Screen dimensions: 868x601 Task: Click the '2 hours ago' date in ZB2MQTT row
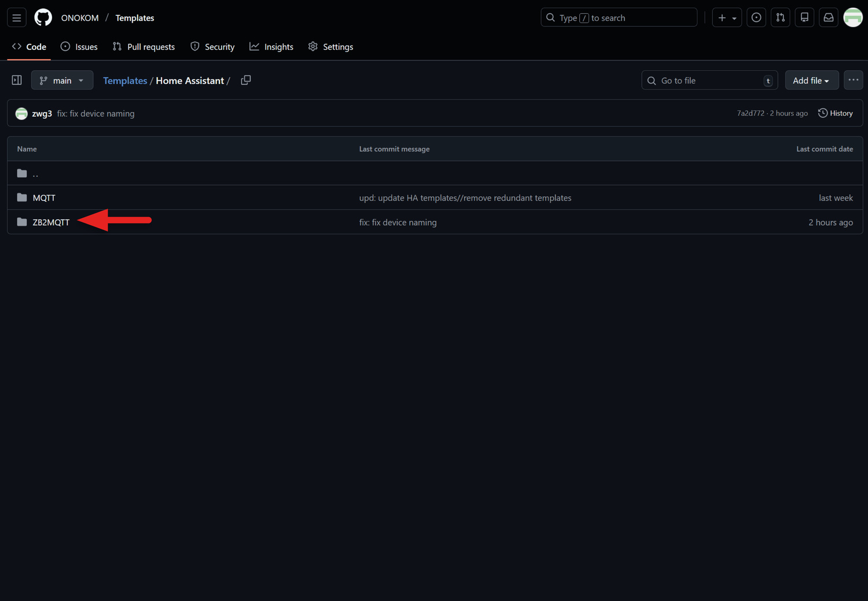pos(830,222)
